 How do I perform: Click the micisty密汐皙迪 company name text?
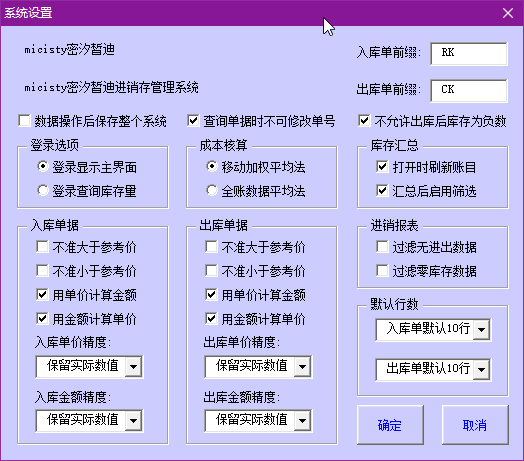click(70, 50)
